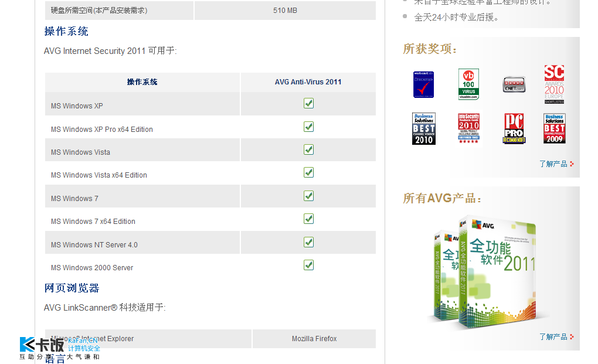
Task: Click the 网页浏览器 section heading
Action: click(72, 288)
